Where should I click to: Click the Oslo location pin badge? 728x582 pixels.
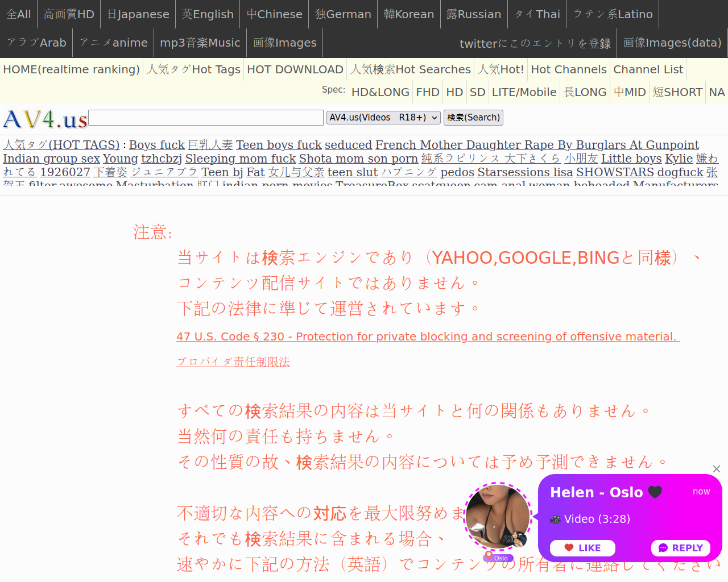[x=498, y=558]
